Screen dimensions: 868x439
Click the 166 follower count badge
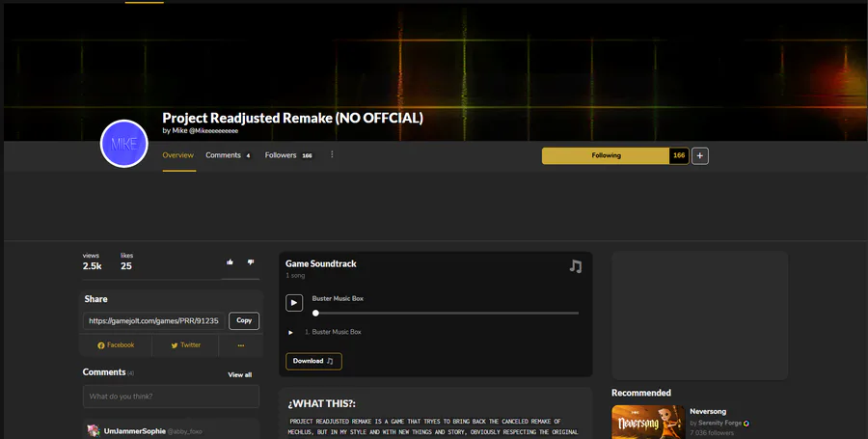pyautogui.click(x=679, y=155)
